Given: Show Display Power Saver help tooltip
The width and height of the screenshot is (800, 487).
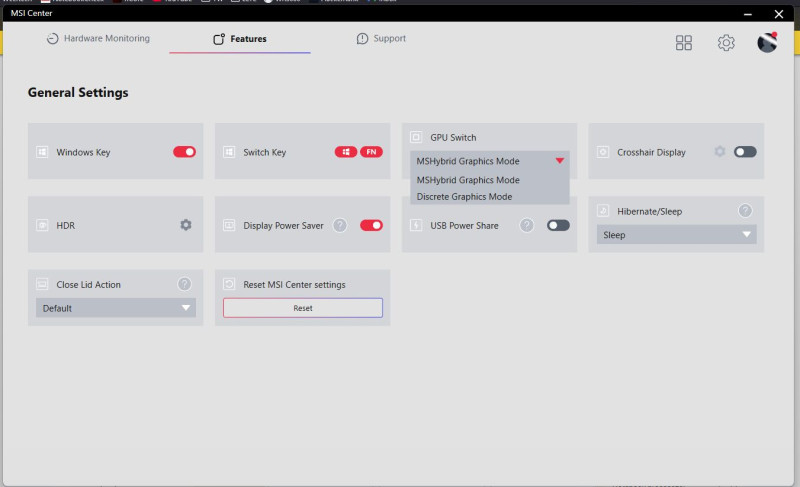Looking at the screenshot, I should 340,225.
